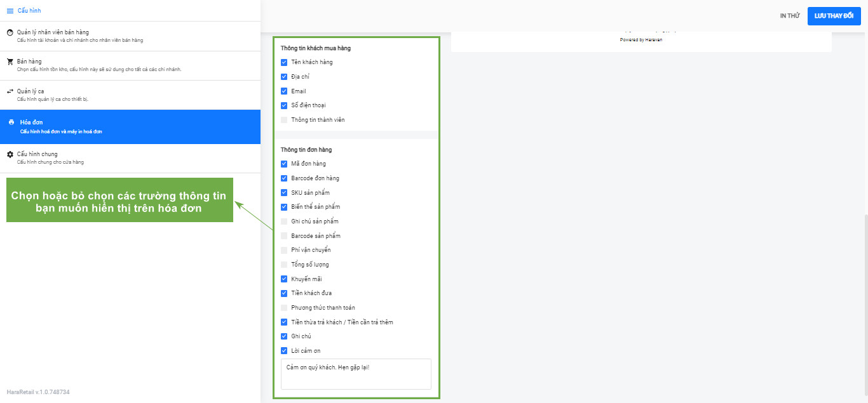Viewport: 868px width, 403px height.
Task: Check the Phương thức thanh toán option
Action: click(284, 308)
